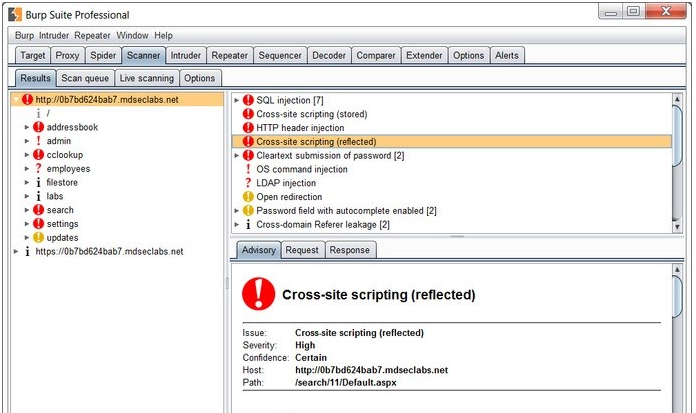This screenshot has width=696, height=413.
Task: Click the red alert icon beside search
Action: [x=39, y=210]
